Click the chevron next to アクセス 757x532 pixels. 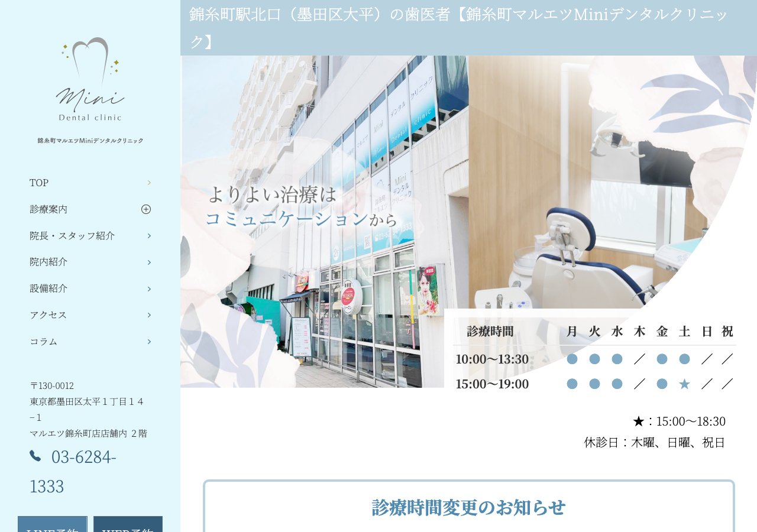tap(149, 315)
